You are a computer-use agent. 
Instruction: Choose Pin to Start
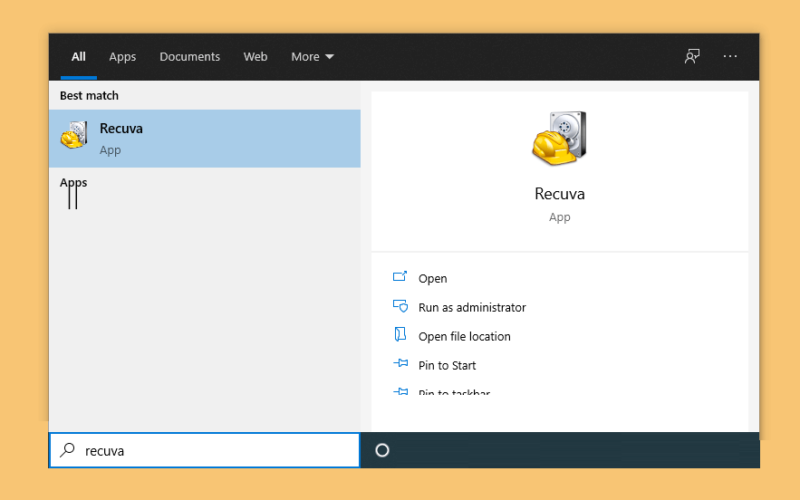coord(447,366)
